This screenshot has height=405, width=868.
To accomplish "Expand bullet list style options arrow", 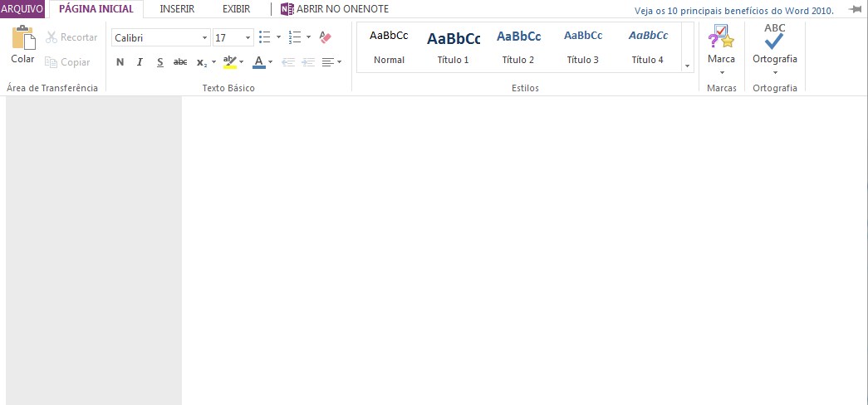I will (x=278, y=37).
